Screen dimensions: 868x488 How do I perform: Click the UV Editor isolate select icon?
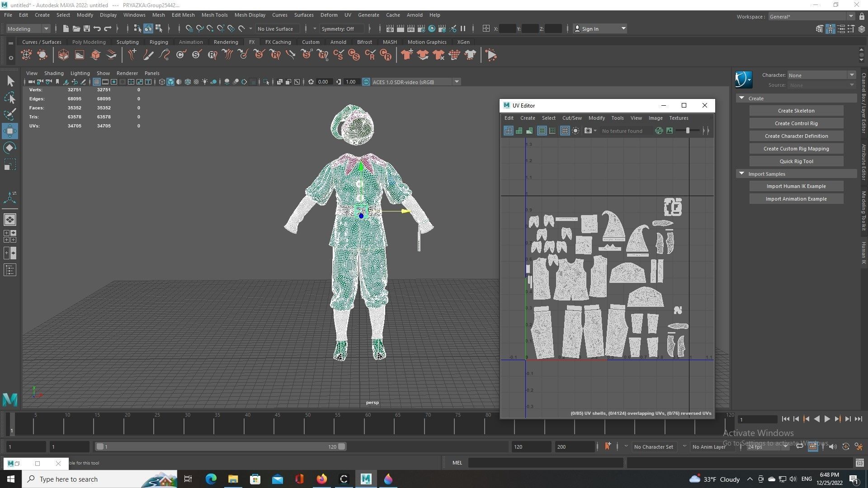576,131
